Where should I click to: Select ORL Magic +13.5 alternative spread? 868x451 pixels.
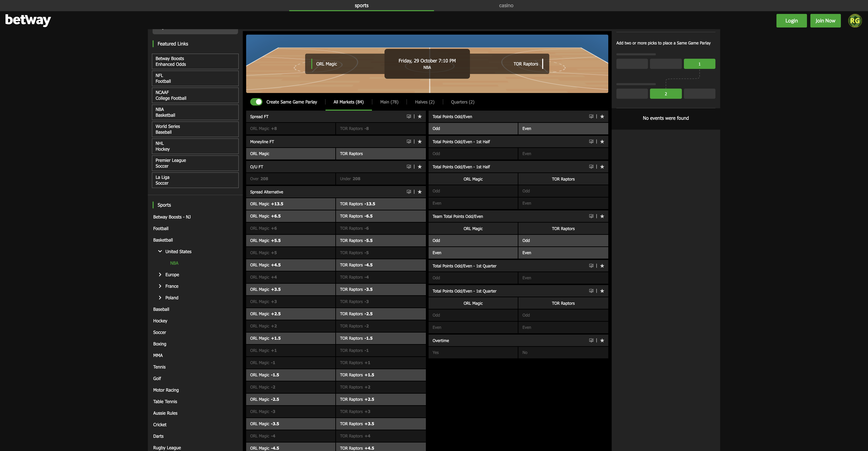point(290,204)
